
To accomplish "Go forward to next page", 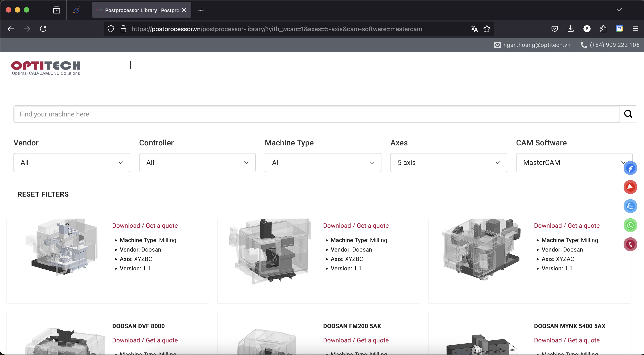I will (27, 29).
